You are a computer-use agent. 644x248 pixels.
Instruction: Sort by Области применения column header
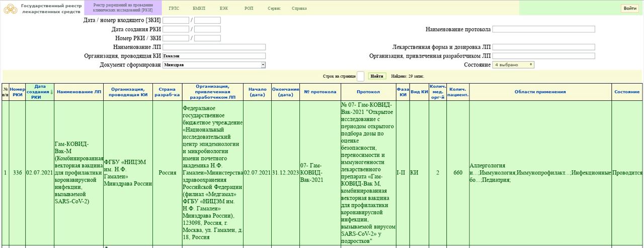coord(540,92)
